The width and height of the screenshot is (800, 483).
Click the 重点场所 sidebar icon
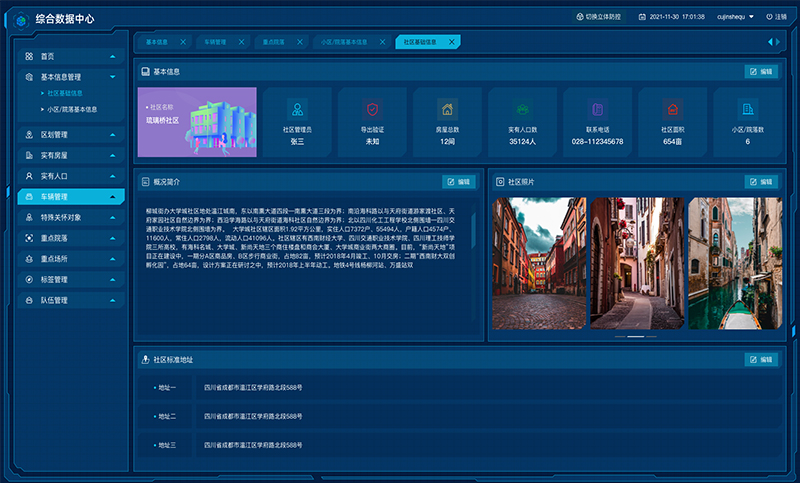[29, 259]
